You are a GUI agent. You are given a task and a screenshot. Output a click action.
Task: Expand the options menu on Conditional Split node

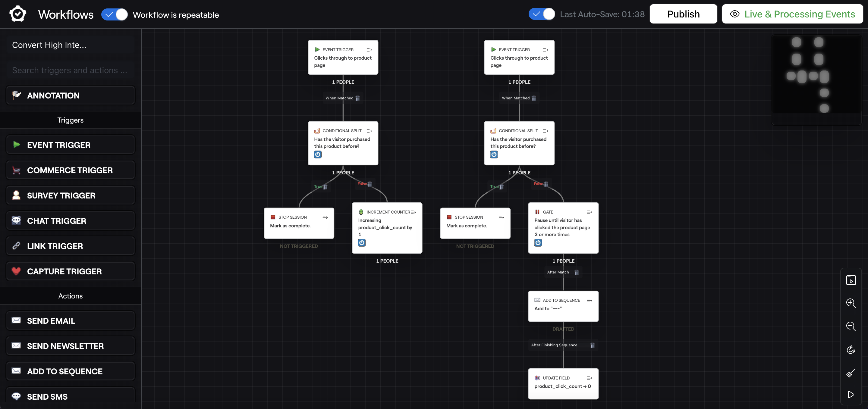pyautogui.click(x=369, y=131)
